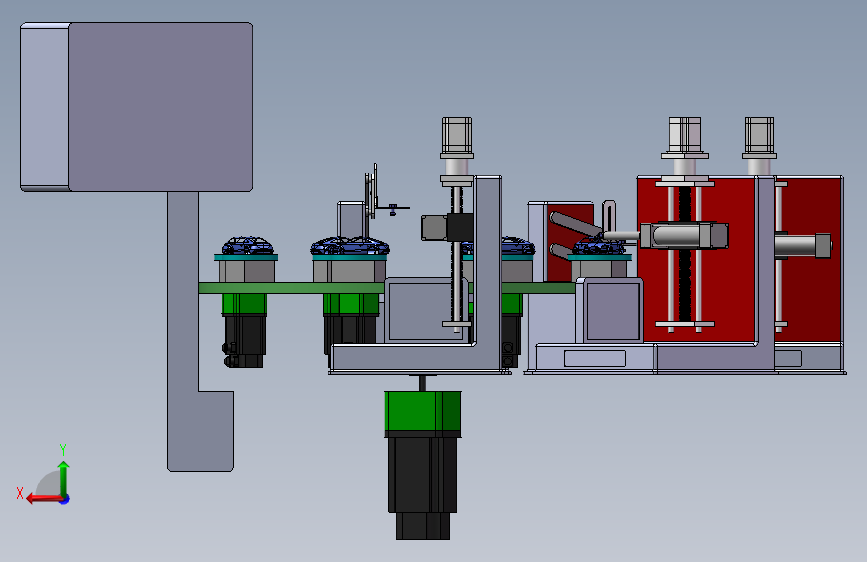Image resolution: width=867 pixels, height=562 pixels.
Task: Click the green Y axis arrow of the triad
Action: tap(64, 478)
